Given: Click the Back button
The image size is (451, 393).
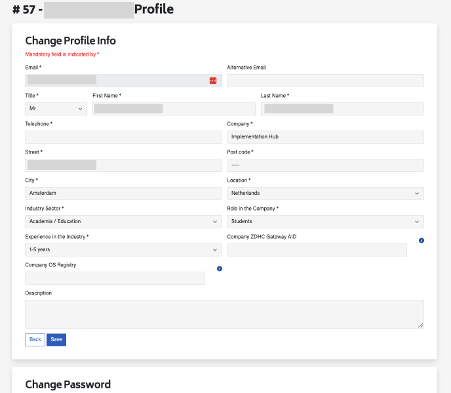Looking at the screenshot, I should coord(35,340).
